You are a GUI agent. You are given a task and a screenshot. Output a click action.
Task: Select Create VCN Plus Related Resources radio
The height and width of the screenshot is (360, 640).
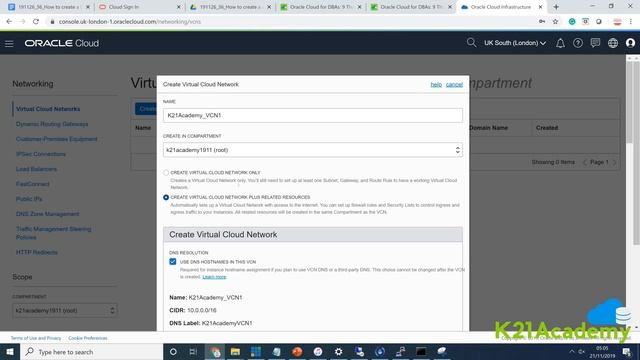pos(166,197)
